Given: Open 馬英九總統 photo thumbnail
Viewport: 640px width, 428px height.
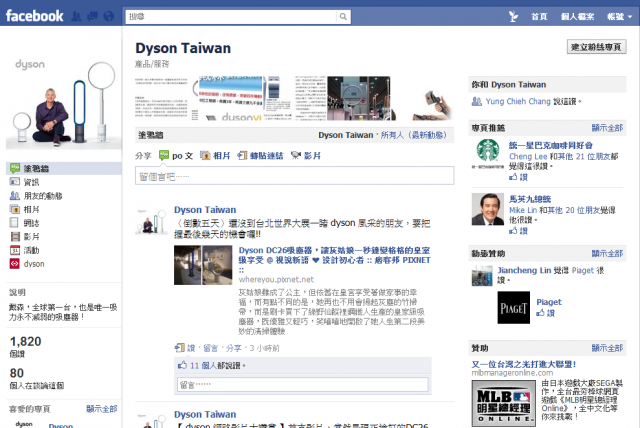Looking at the screenshot, I should point(488,209).
